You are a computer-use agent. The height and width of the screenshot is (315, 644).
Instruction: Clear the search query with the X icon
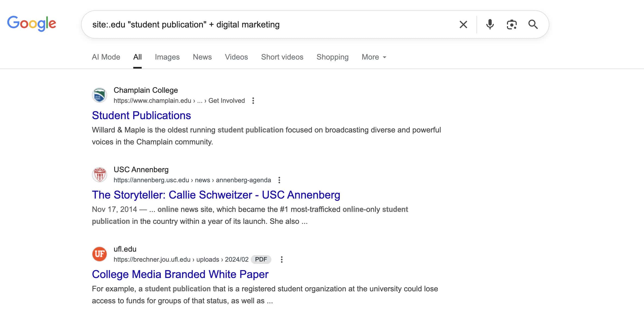463,24
